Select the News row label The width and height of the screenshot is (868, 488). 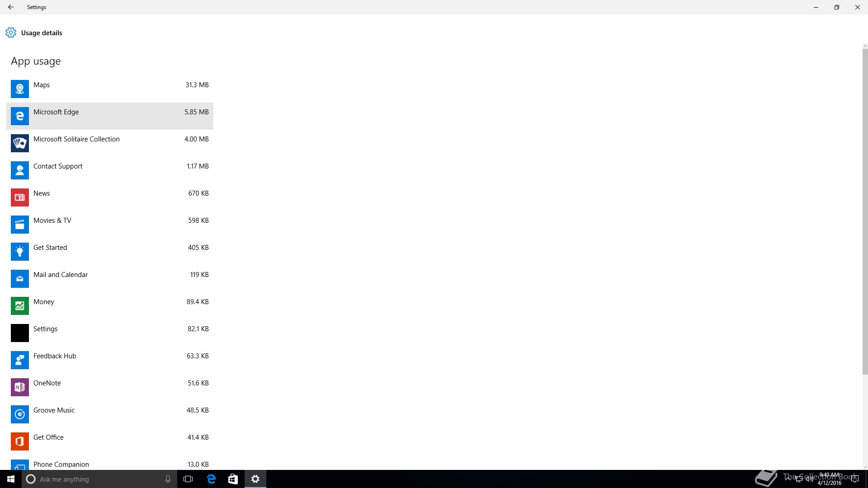tap(42, 193)
